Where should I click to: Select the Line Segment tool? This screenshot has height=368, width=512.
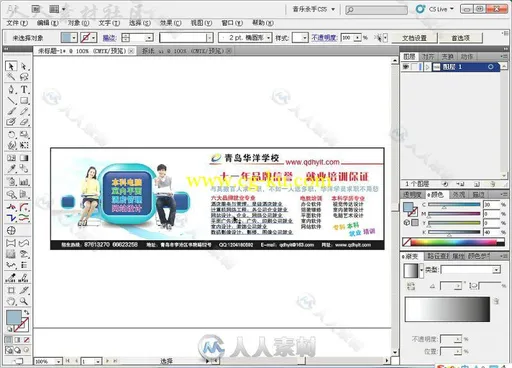[11, 100]
